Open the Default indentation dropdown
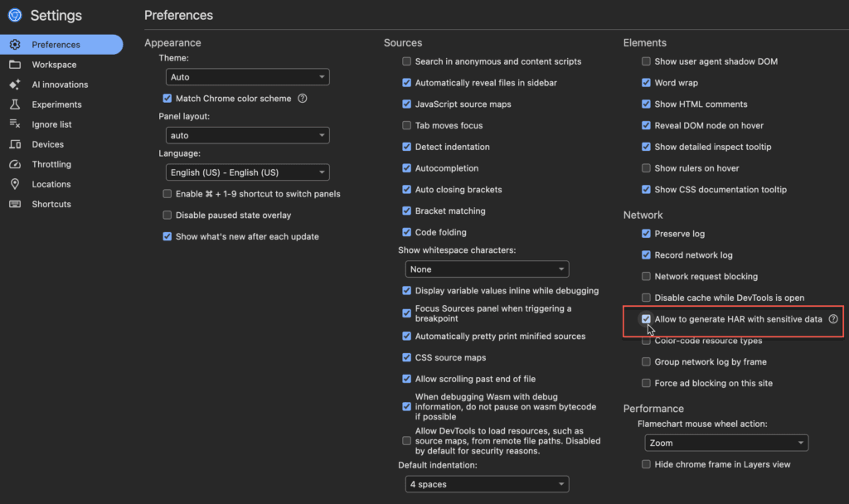Screen dimensions: 849x504 coord(487,483)
